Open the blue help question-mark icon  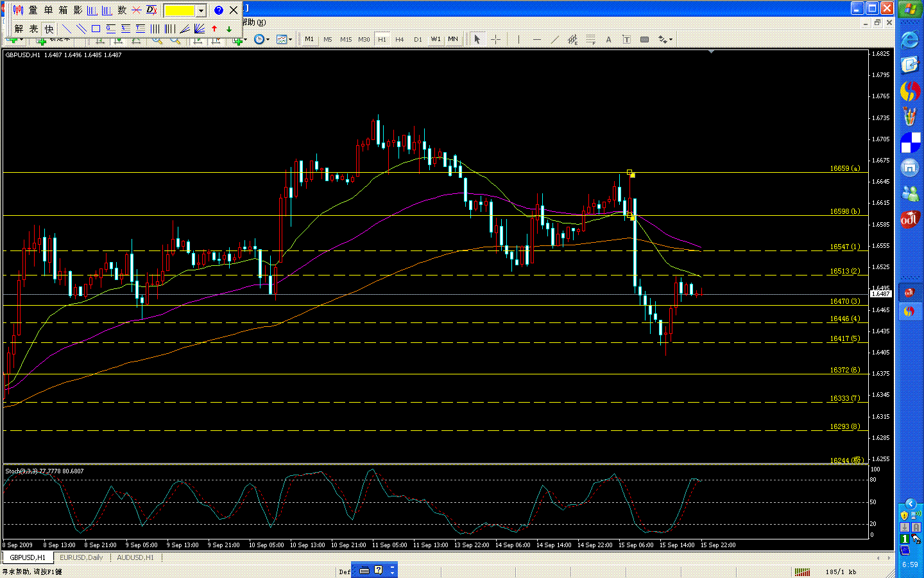219,10
